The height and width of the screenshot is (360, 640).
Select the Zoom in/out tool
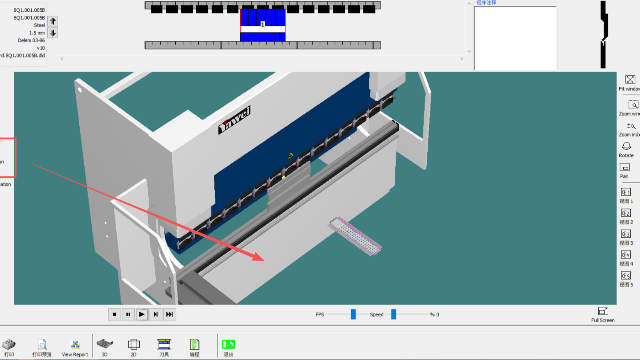click(x=631, y=126)
